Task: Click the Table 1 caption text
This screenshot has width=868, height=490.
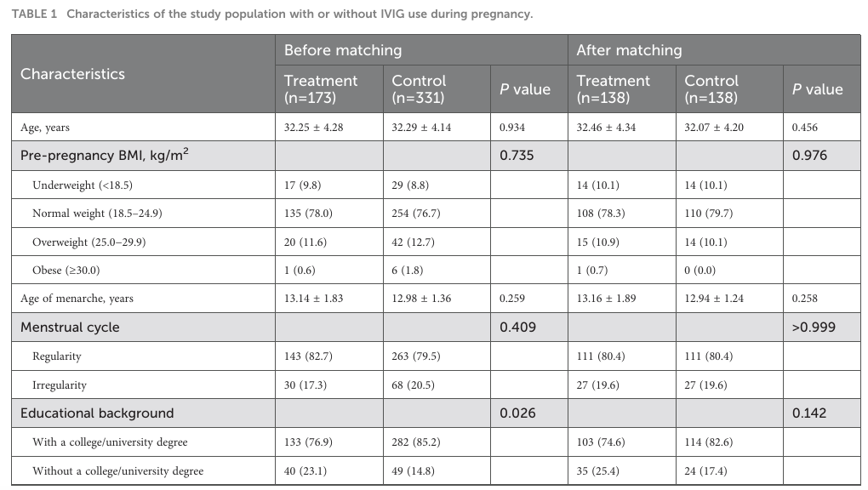Action: [x=271, y=14]
